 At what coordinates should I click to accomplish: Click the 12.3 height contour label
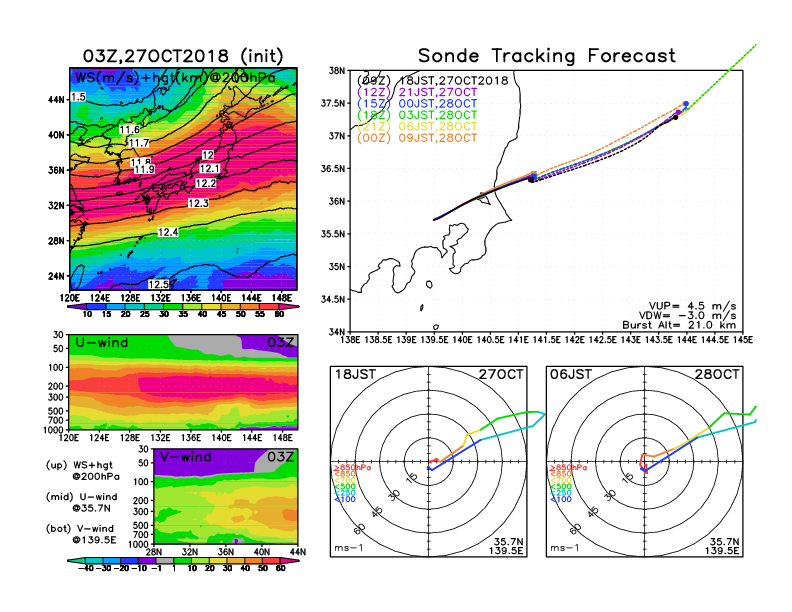click(x=198, y=203)
